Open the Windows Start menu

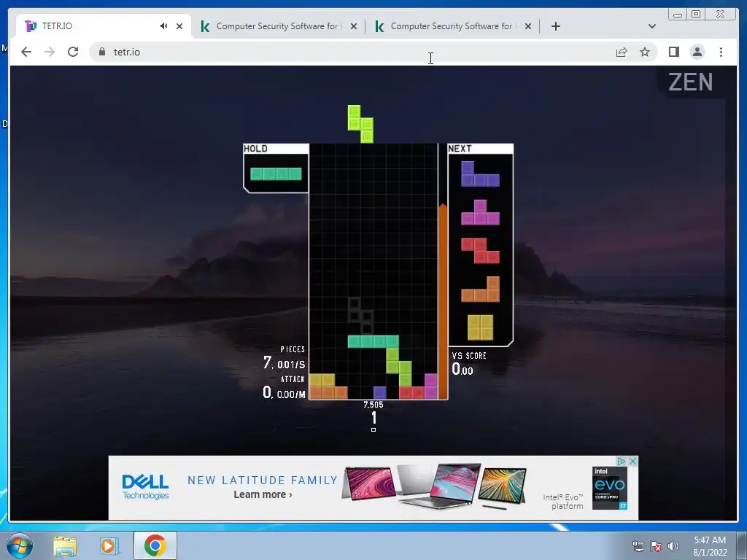pyautogui.click(x=19, y=545)
